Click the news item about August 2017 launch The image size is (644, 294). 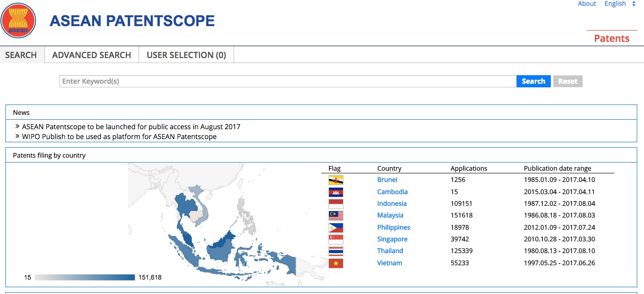131,127
